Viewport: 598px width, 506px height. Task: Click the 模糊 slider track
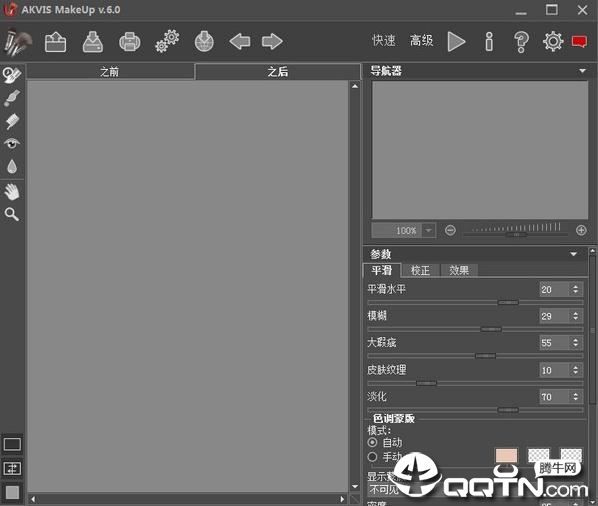coord(475,329)
